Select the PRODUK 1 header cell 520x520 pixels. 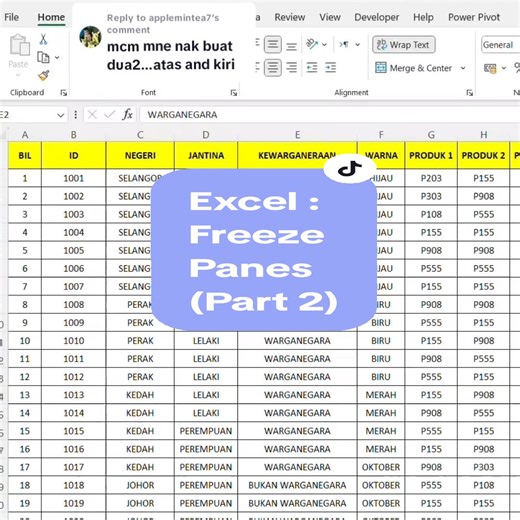pyautogui.click(x=431, y=155)
